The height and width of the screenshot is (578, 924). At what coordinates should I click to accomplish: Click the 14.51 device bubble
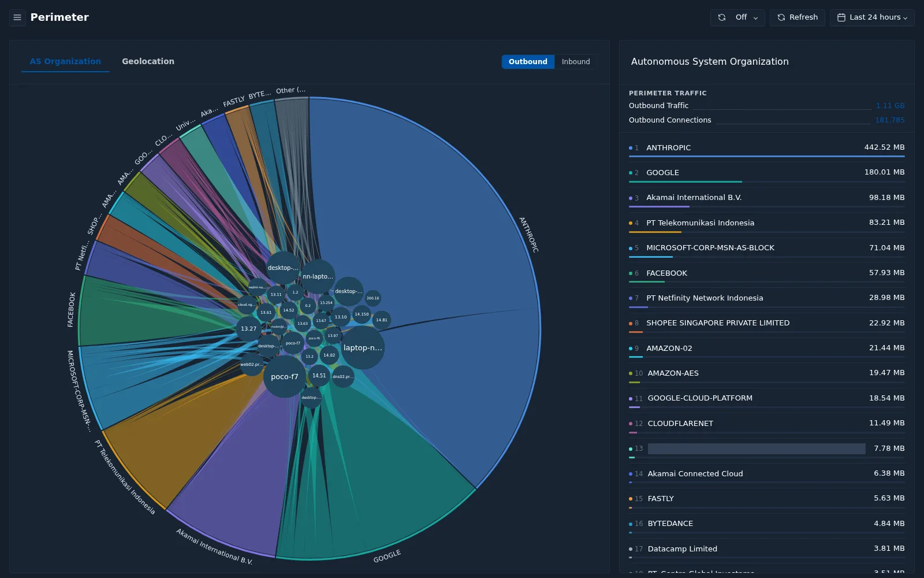coord(319,376)
